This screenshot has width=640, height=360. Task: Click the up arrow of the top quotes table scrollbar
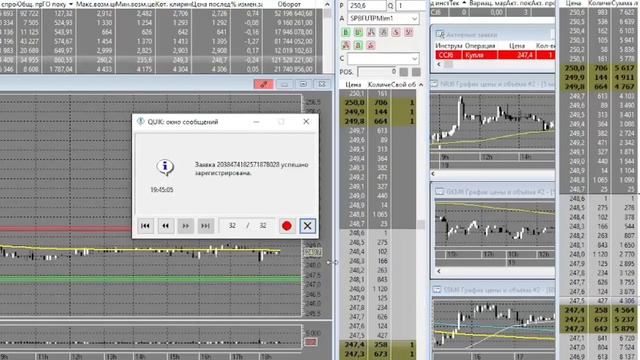pos(327,4)
